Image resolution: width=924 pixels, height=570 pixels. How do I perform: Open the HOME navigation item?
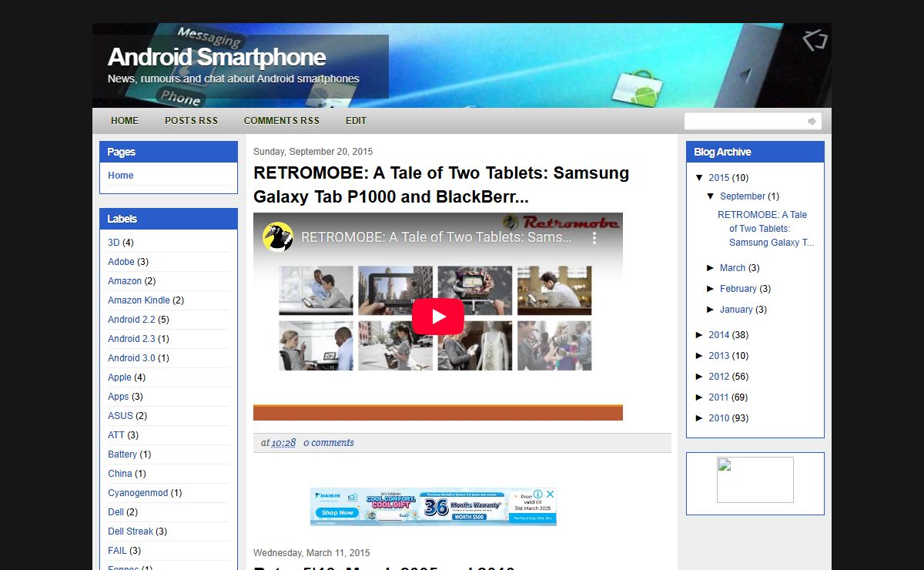125,121
